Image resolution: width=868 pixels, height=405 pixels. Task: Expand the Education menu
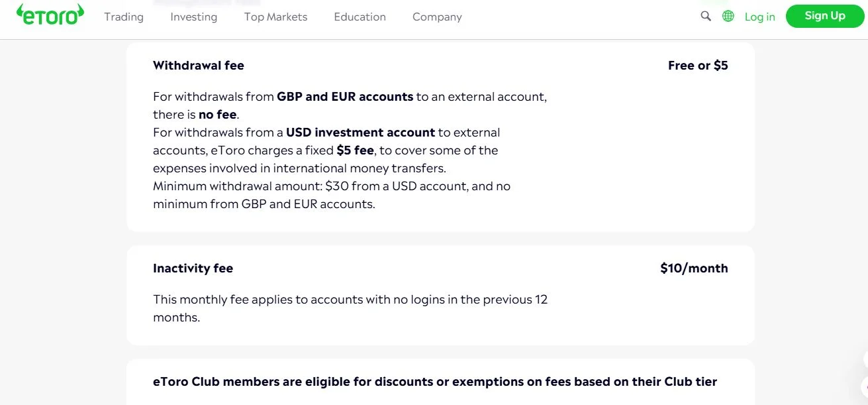tap(360, 17)
